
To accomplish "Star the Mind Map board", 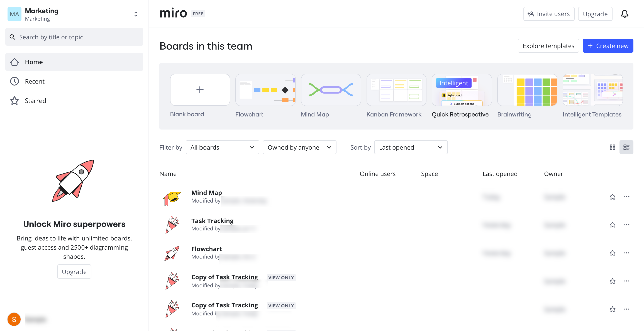I will [612, 197].
